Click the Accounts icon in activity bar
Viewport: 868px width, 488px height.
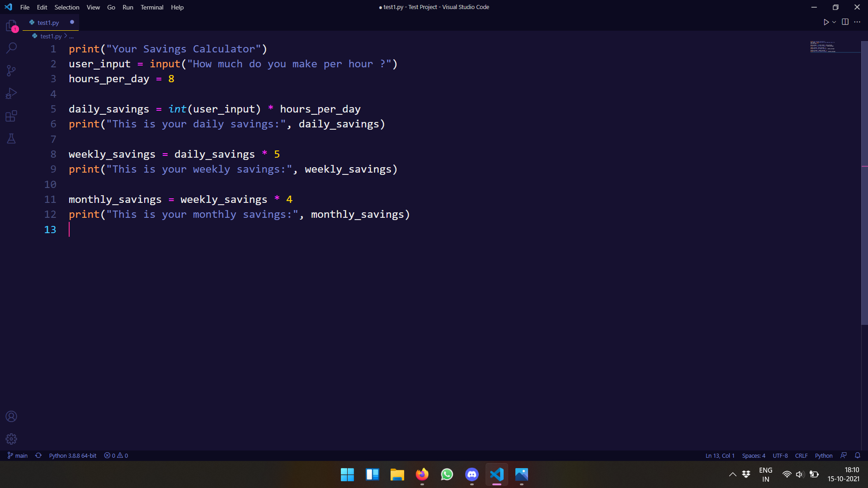pos(11,416)
